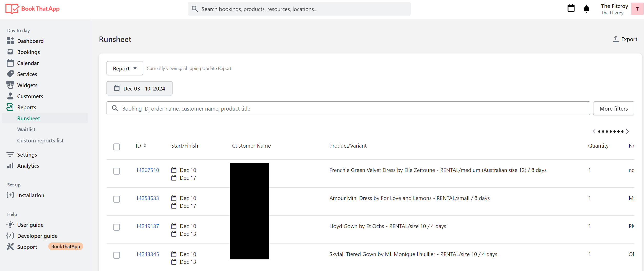Open booking ID 14249137 link
The image size is (644, 271).
147,226
